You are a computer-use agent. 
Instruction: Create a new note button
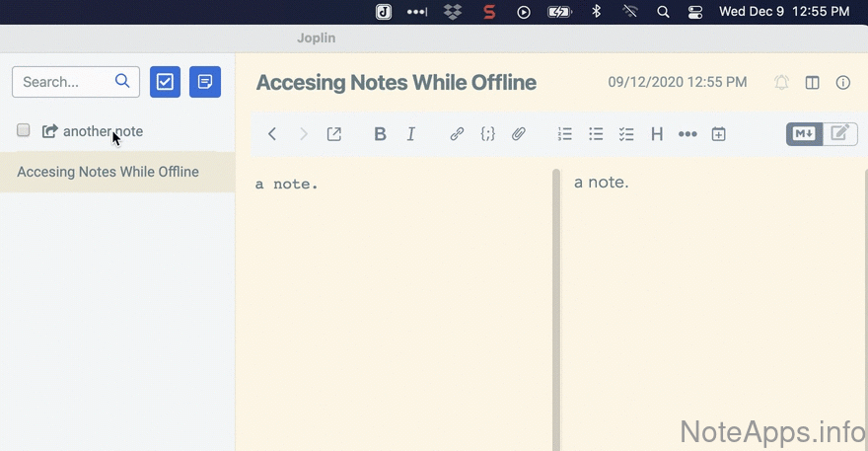[x=205, y=82]
